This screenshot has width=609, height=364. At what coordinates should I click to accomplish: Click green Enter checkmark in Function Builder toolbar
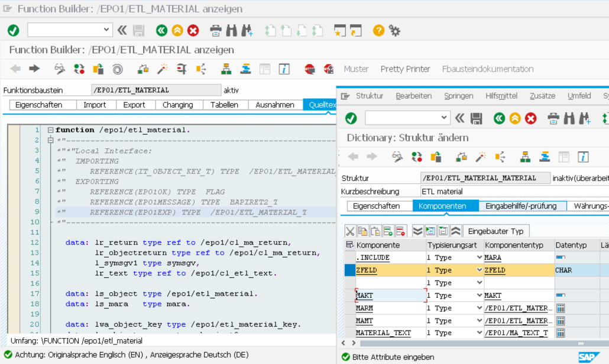[x=14, y=30]
